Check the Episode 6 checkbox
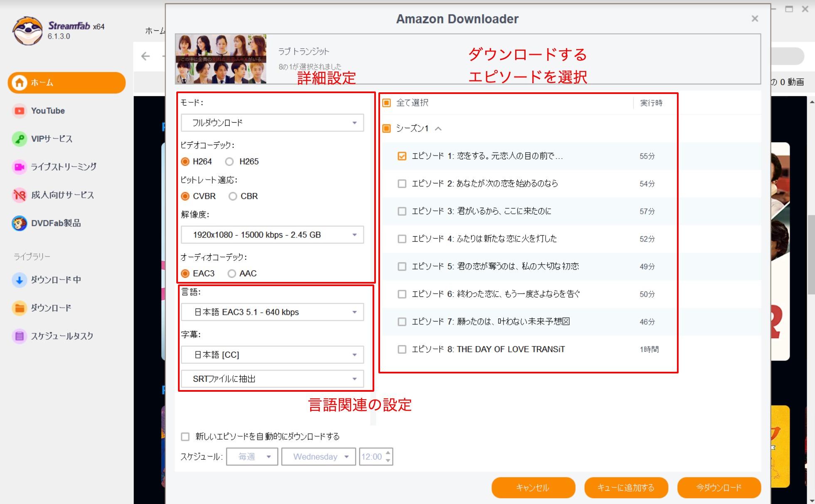Screen dimensions: 815x504 [x=402, y=294]
